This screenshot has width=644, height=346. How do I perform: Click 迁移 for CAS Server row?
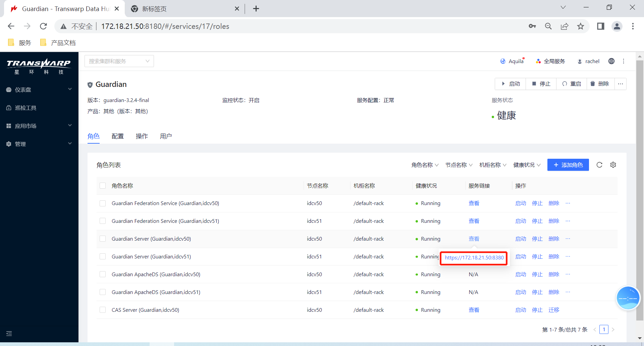(x=554, y=310)
